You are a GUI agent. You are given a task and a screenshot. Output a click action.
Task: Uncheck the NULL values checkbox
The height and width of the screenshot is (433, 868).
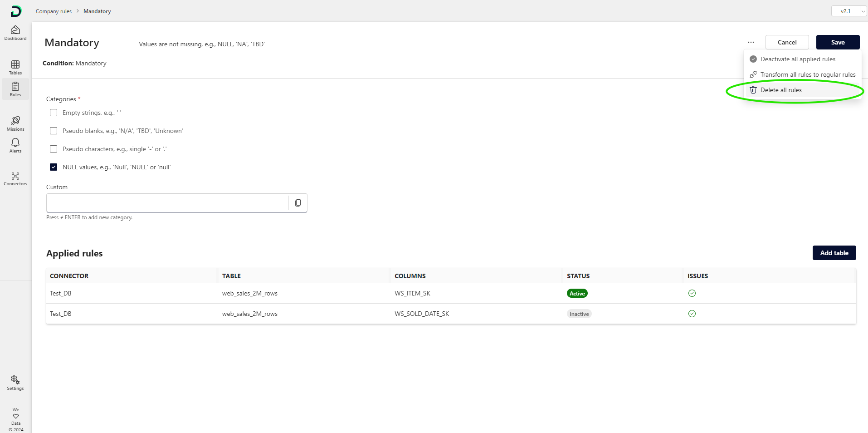(x=54, y=167)
